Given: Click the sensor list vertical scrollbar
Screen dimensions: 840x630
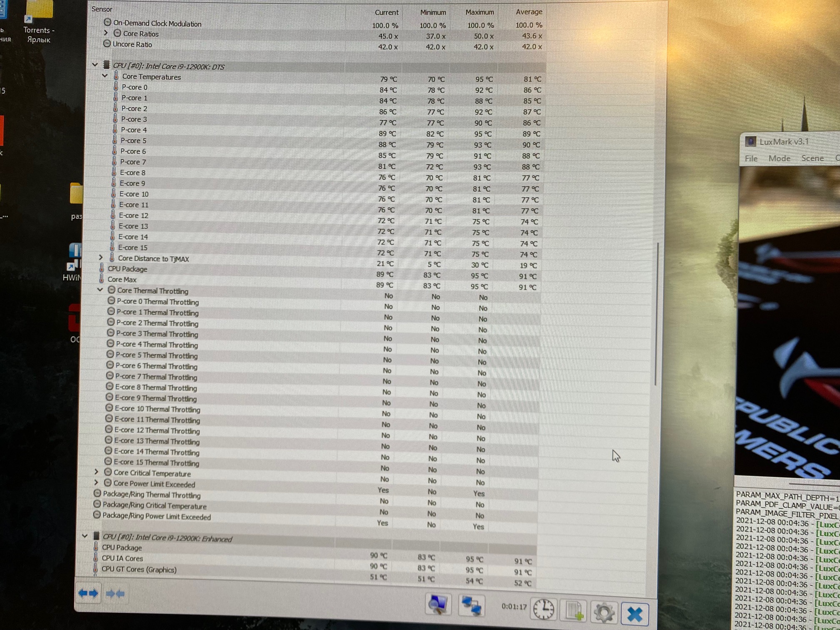Looking at the screenshot, I should (x=656, y=313).
